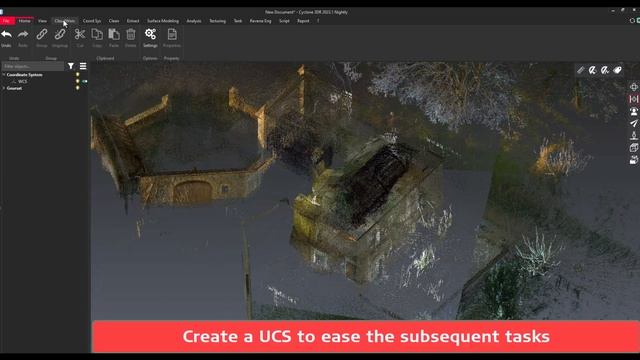Click the filter objects search field
Image resolution: width=640 pixels, height=360 pixels.
click(33, 66)
